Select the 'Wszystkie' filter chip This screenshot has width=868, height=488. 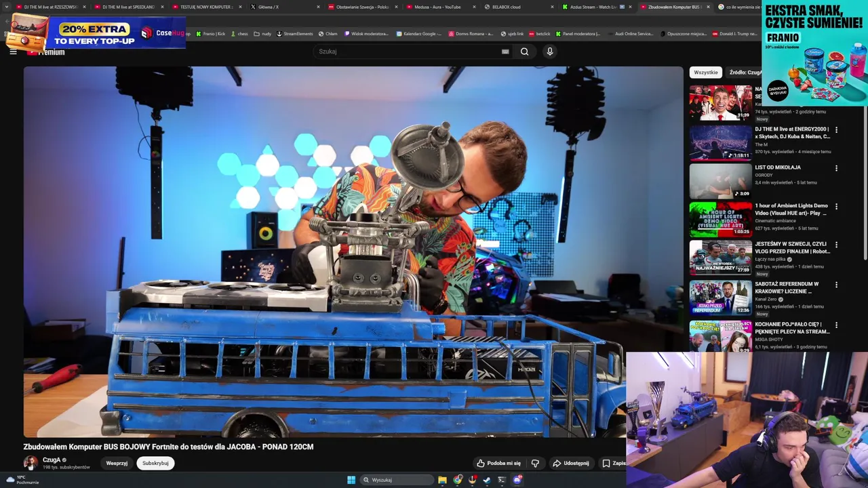pyautogui.click(x=706, y=73)
